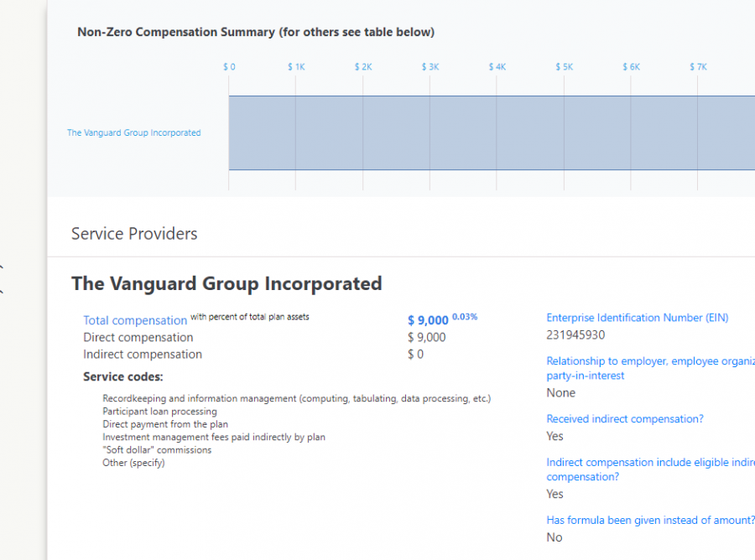Click the Non-Zero Compensation Summary chart title
This screenshot has width=755, height=560.
[x=256, y=33]
